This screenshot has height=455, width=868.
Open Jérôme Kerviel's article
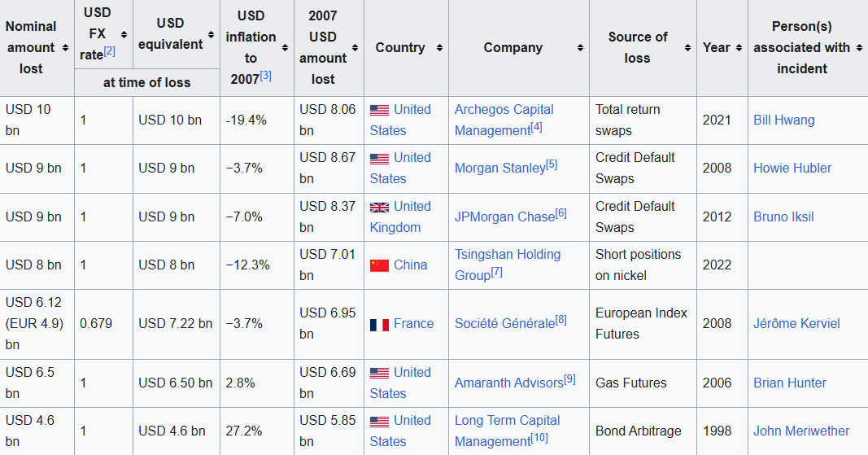coord(796,324)
